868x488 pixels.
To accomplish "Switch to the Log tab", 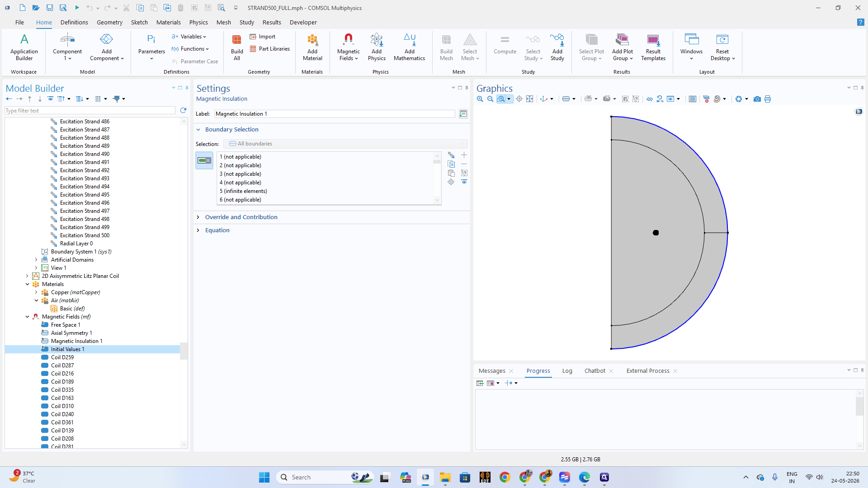I will click(567, 371).
